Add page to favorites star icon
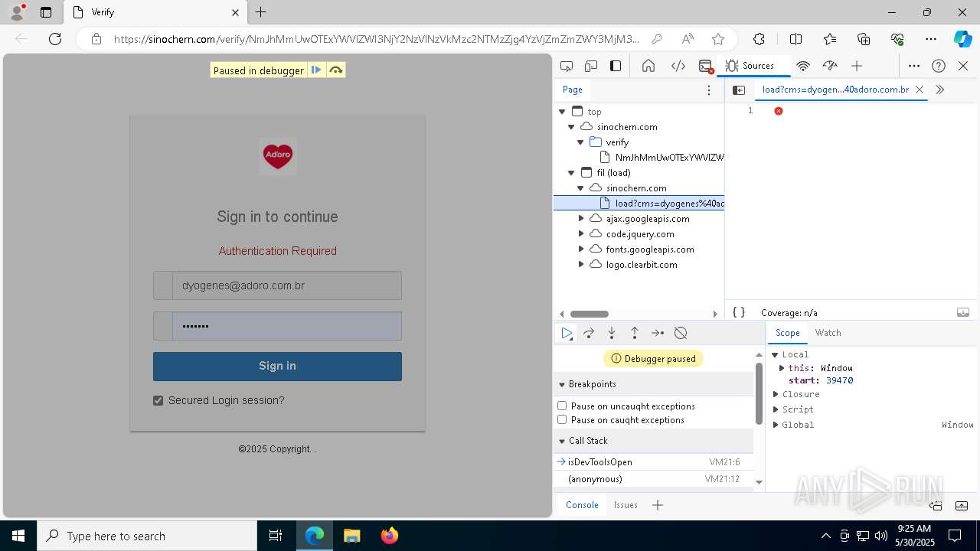Image resolution: width=980 pixels, height=551 pixels. point(717,39)
